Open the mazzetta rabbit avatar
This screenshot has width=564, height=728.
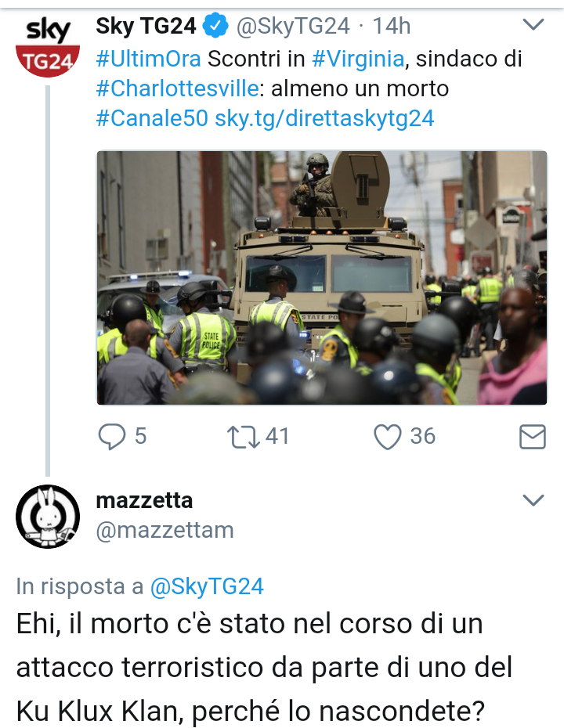(47, 517)
